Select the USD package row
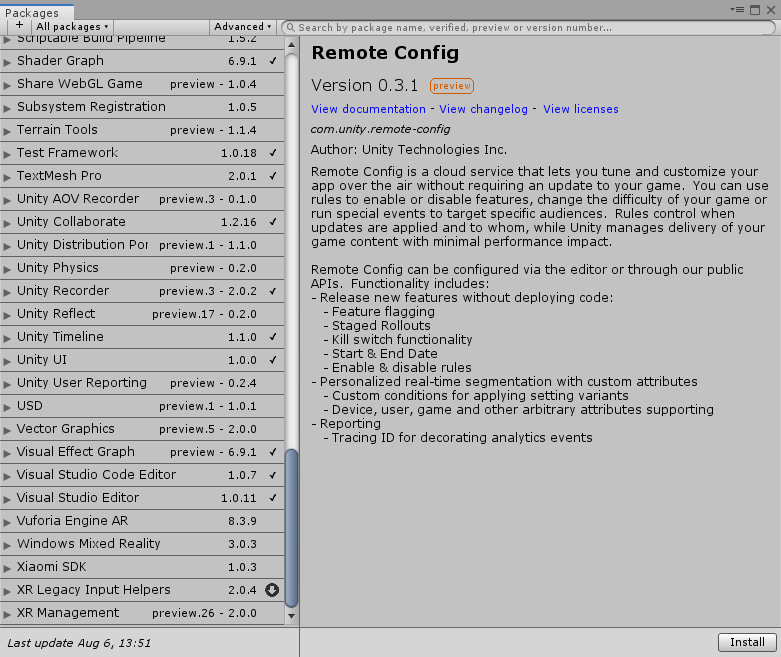The height and width of the screenshot is (657, 781). pyautogui.click(x=142, y=405)
